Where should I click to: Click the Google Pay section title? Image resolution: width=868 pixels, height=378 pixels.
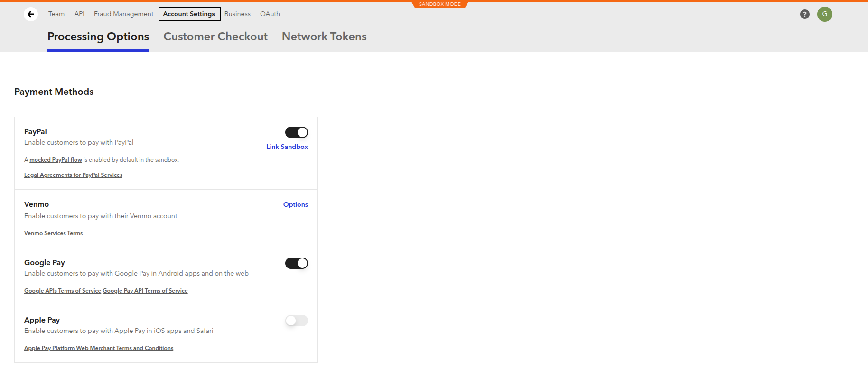point(45,262)
